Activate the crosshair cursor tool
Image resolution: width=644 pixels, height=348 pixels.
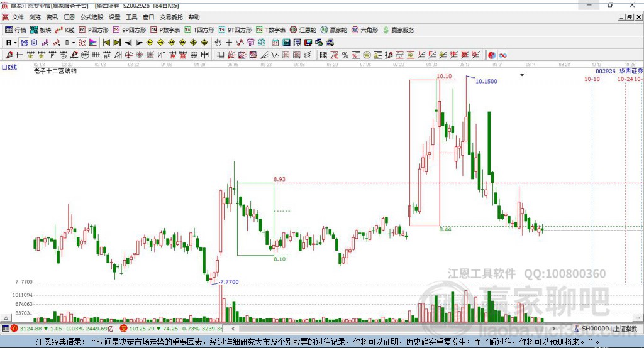click(x=229, y=43)
